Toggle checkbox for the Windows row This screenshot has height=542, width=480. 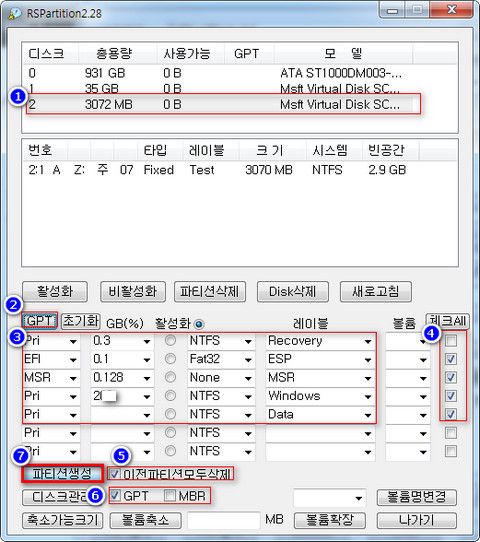coord(451,395)
